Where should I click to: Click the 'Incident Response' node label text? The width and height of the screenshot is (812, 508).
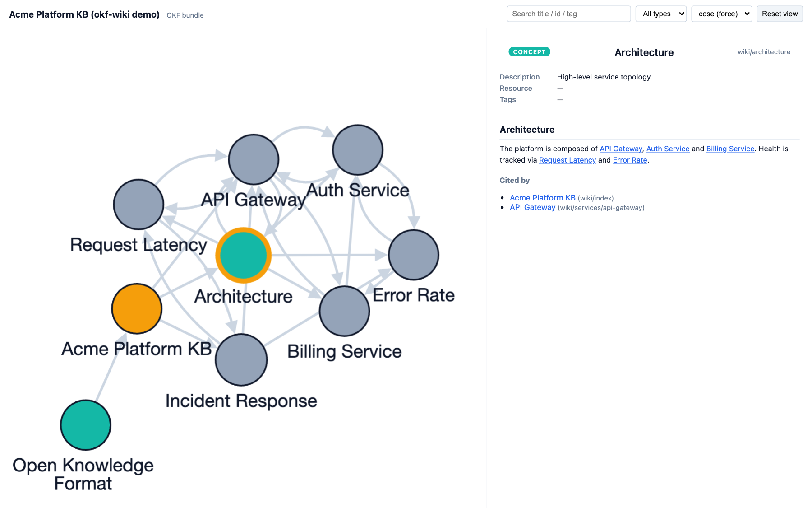(x=241, y=401)
